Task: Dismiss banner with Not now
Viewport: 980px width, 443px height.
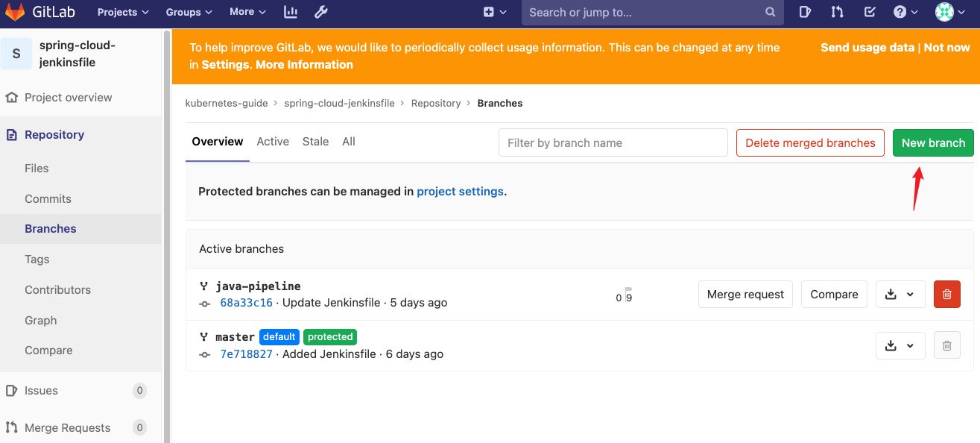Action: [x=947, y=48]
